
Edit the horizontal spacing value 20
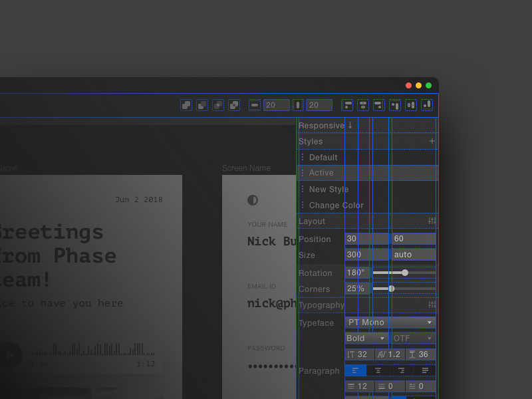click(x=277, y=105)
